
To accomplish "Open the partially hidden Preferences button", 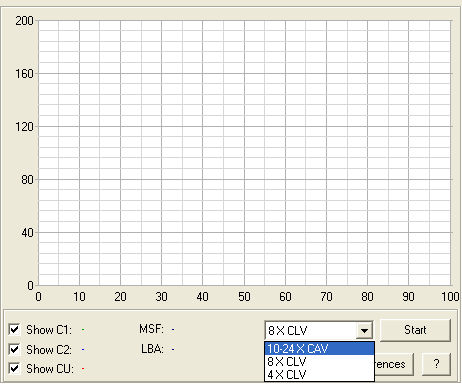I will [394, 364].
